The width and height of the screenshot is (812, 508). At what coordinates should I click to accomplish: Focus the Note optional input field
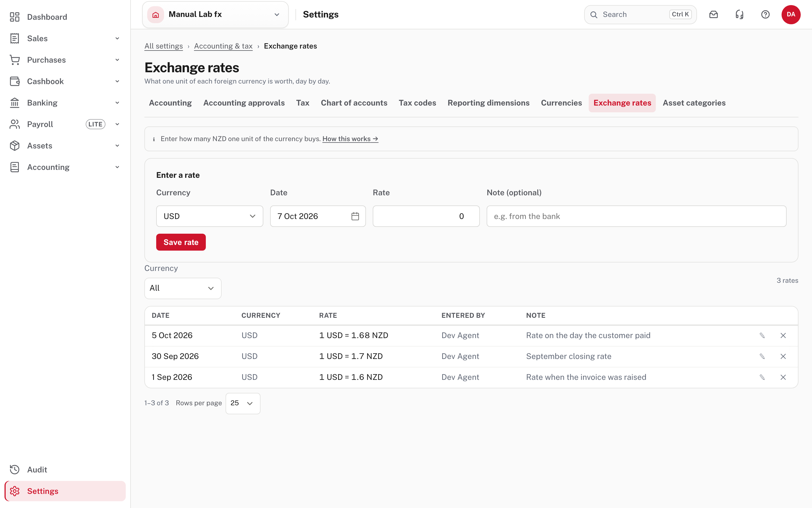click(x=636, y=216)
